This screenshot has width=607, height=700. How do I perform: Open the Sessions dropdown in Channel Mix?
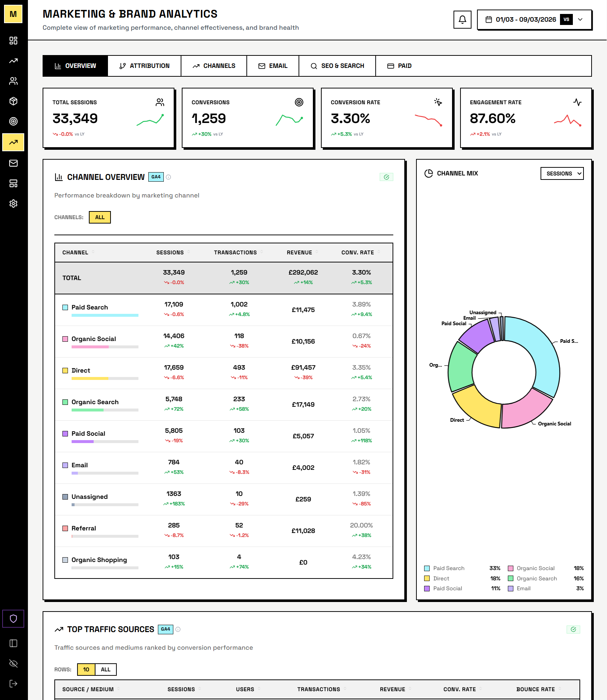[561, 173]
